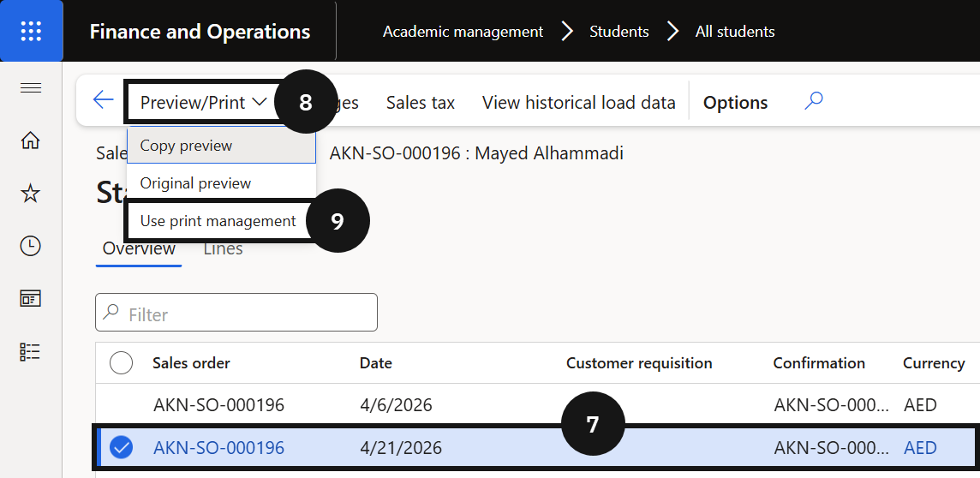The image size is (980, 478).
Task: Click the back arrow in the action pane
Action: click(x=103, y=100)
